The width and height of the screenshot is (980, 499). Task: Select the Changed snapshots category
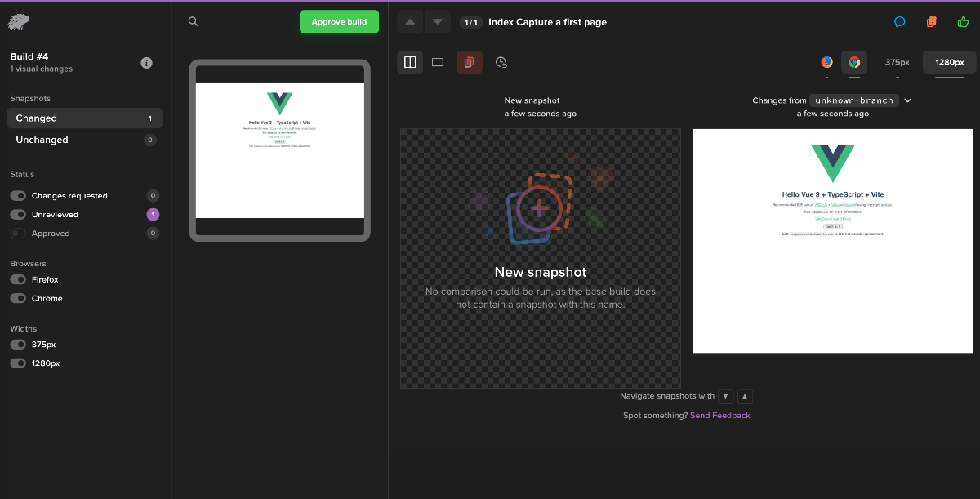point(85,118)
